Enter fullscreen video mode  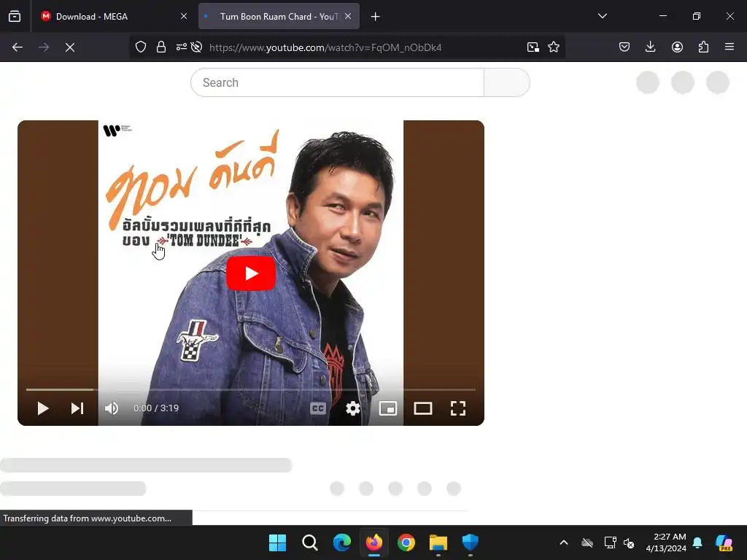point(458,408)
